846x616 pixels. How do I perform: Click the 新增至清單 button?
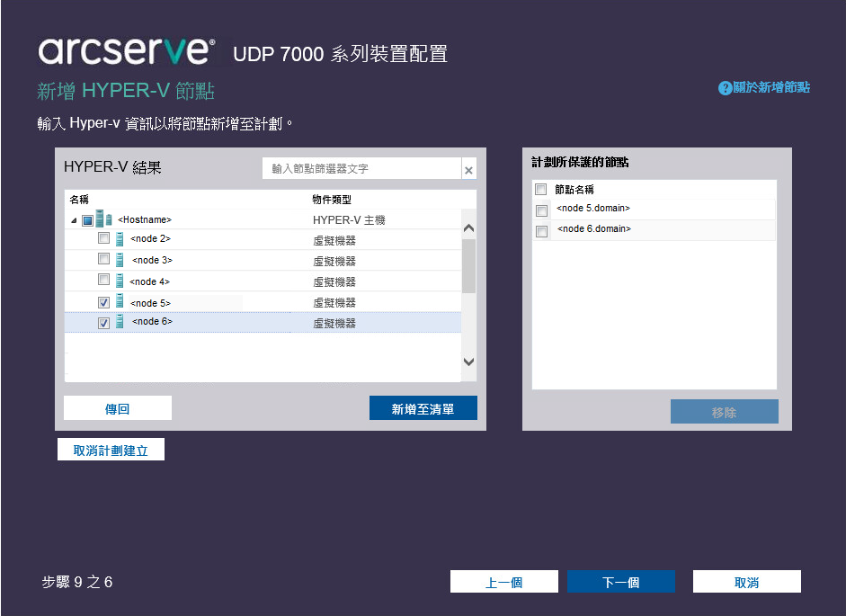coord(423,409)
